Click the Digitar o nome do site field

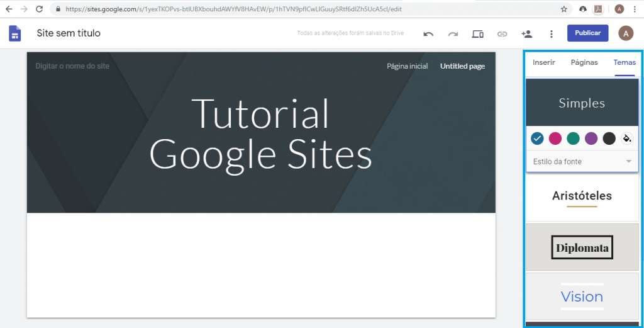[x=72, y=65]
